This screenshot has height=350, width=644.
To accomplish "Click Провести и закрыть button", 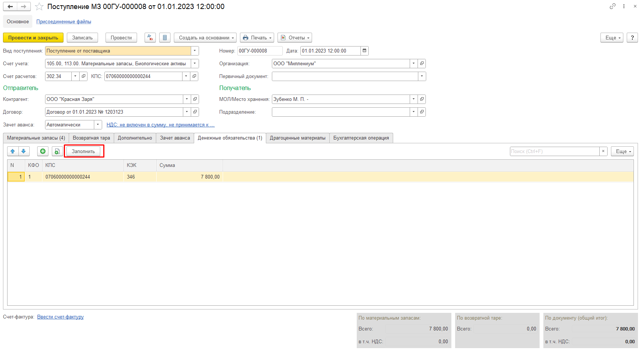I will point(33,38).
